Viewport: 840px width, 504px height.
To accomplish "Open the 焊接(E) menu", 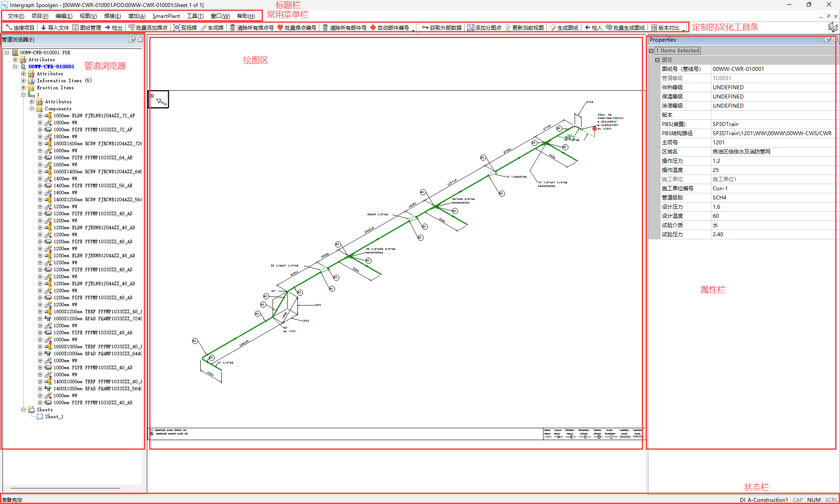I will (112, 16).
